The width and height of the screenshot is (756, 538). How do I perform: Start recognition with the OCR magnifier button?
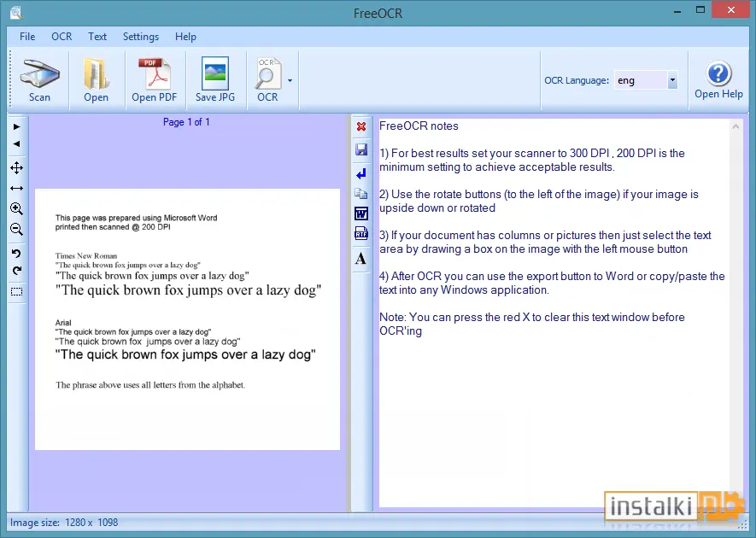[267, 80]
